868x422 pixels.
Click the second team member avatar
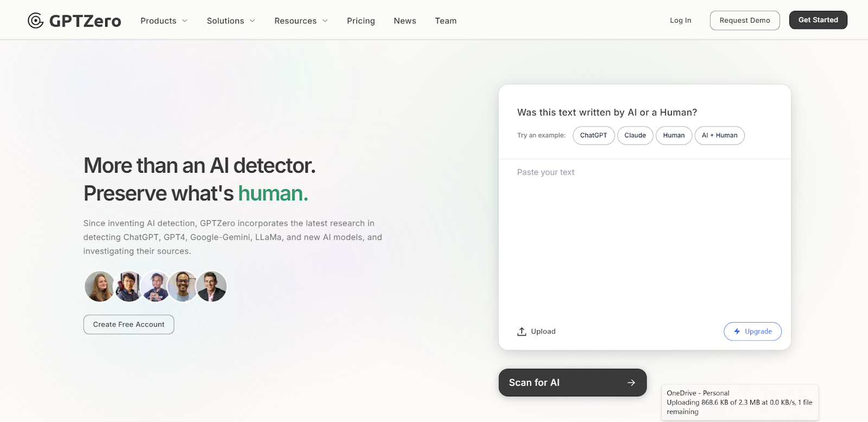coord(129,286)
